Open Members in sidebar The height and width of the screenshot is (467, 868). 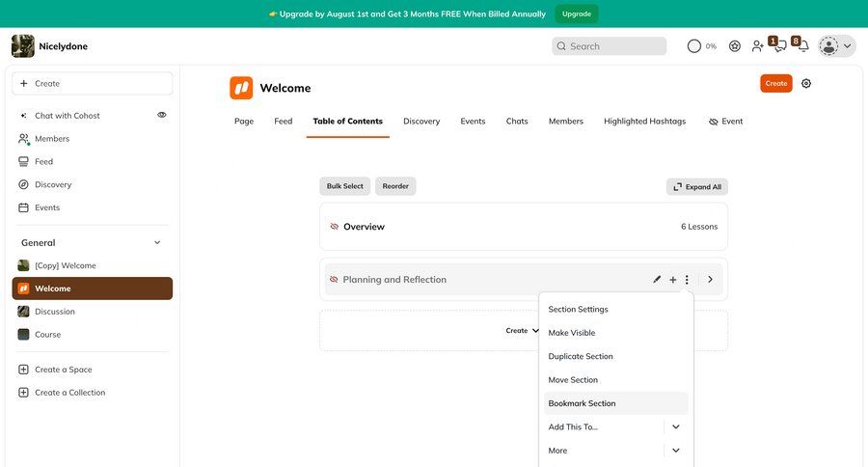click(x=52, y=139)
